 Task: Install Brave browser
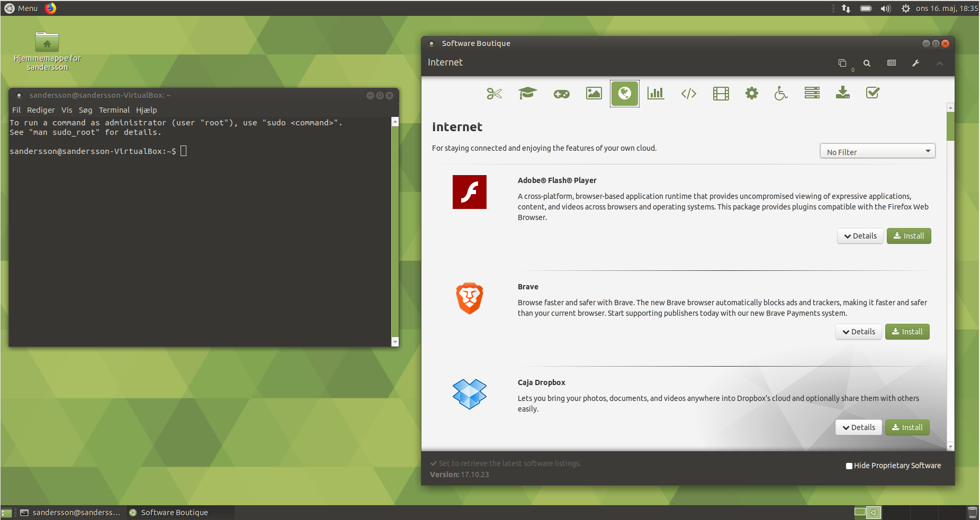point(907,332)
